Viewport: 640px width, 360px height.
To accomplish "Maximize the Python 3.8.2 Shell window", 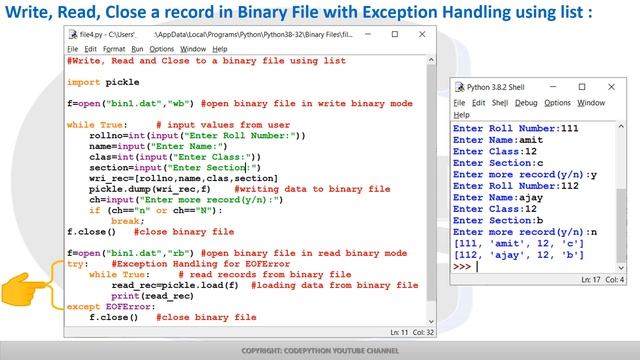I will click(582, 87).
